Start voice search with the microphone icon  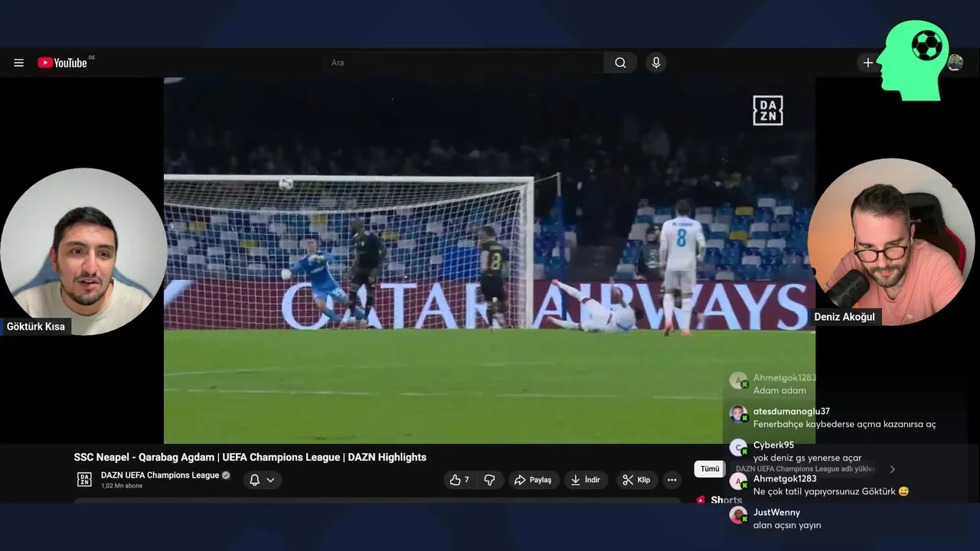point(655,63)
